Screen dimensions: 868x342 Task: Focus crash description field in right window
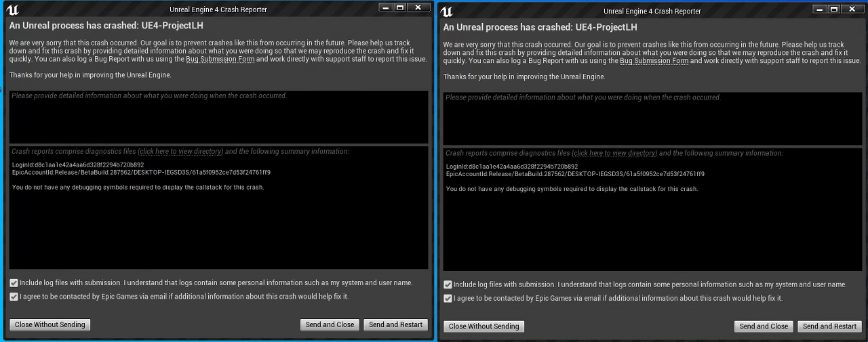point(652,118)
